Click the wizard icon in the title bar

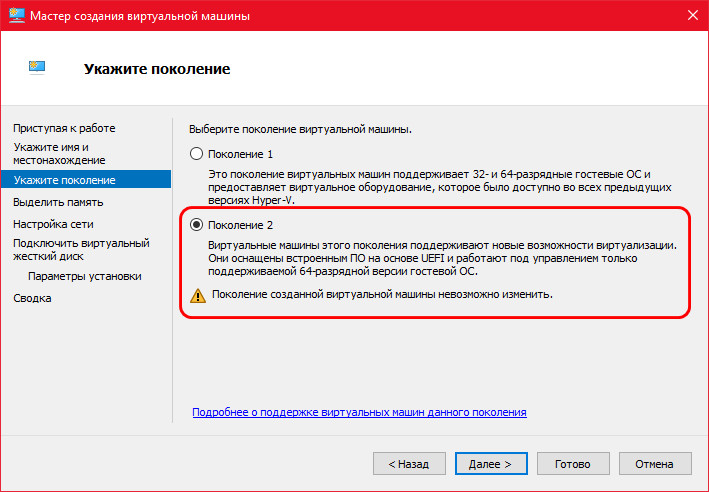click(17, 16)
